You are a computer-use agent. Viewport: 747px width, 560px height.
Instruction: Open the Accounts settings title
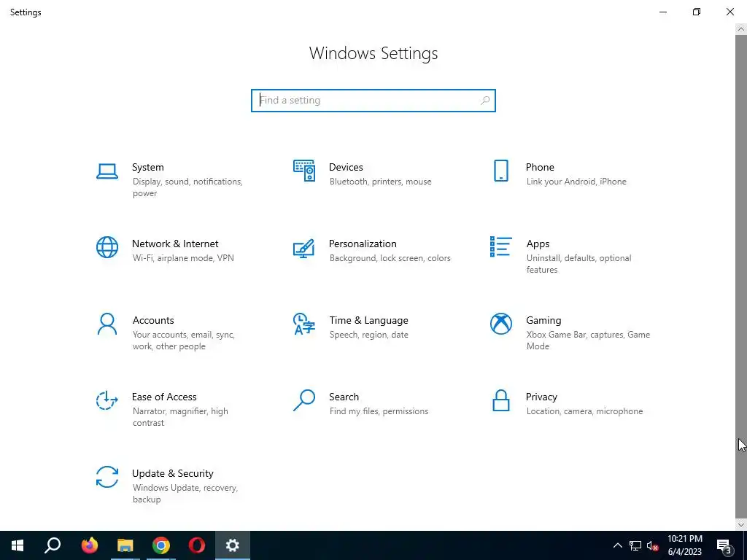pyautogui.click(x=153, y=321)
